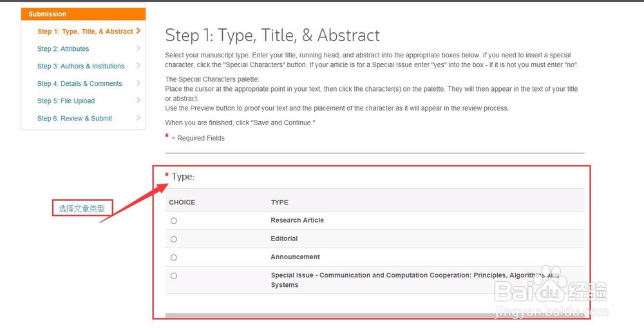644x334 pixels.
Task: Select the Research Article radio button
Action: (174, 221)
